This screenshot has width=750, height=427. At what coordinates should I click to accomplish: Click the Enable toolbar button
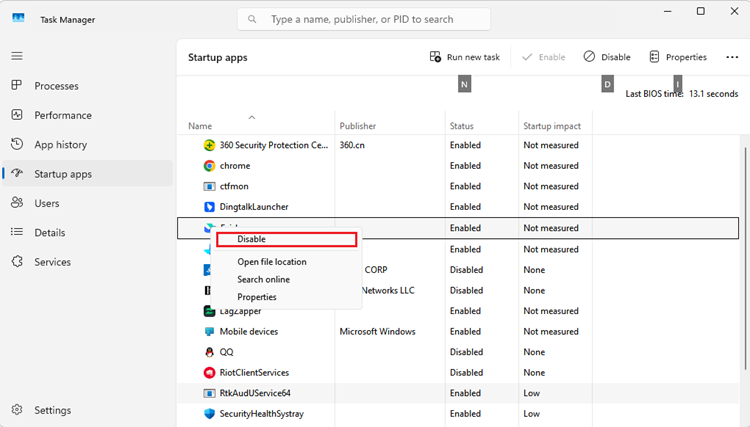click(x=543, y=57)
